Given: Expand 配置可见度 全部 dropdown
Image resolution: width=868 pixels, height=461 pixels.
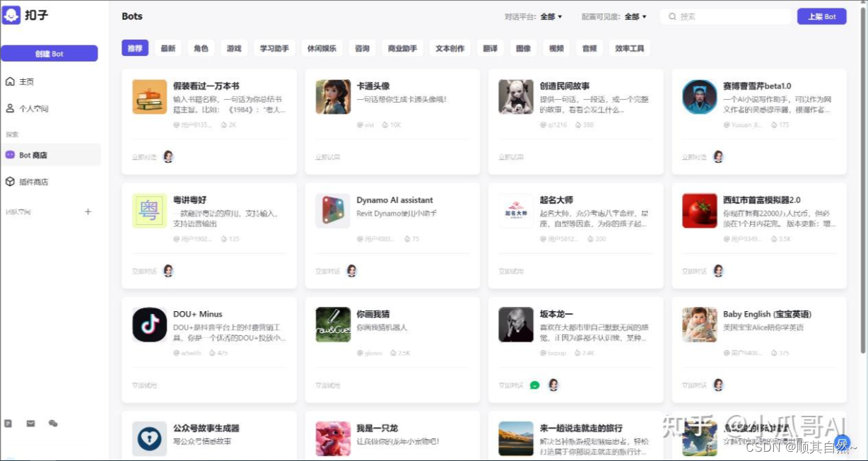Looking at the screenshot, I should pyautogui.click(x=635, y=16).
